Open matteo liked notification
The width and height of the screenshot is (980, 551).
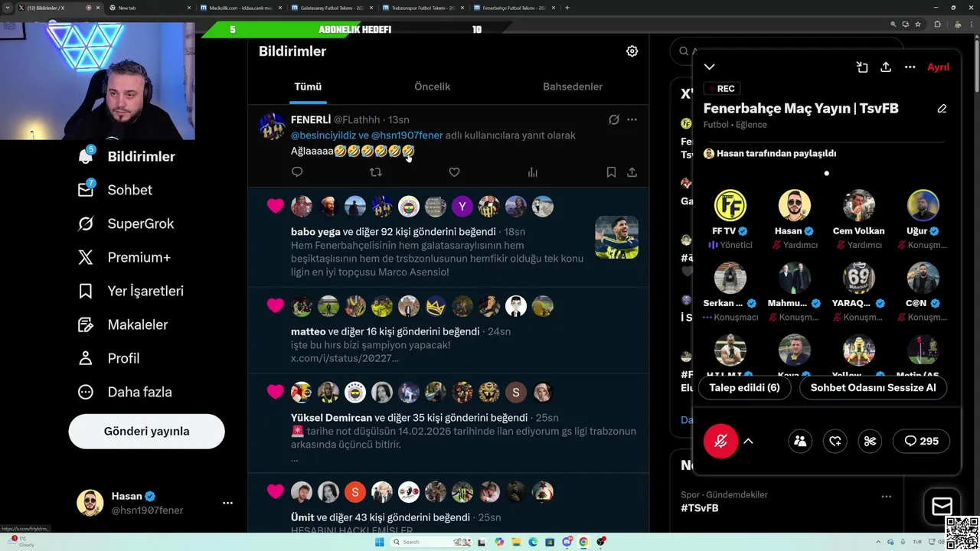point(448,331)
